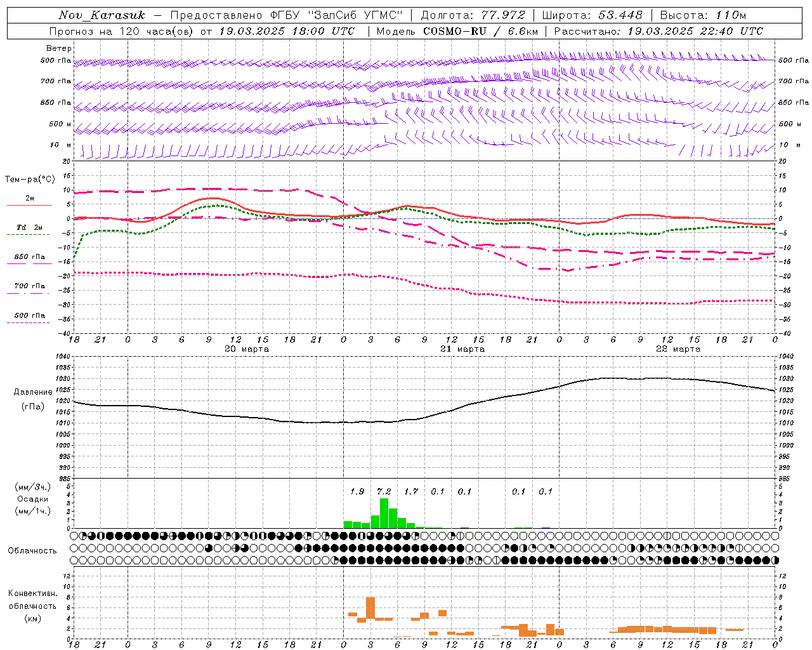Click the '21 марта' date label under temperature chart
The width and height of the screenshot is (812, 650).
click(462, 349)
